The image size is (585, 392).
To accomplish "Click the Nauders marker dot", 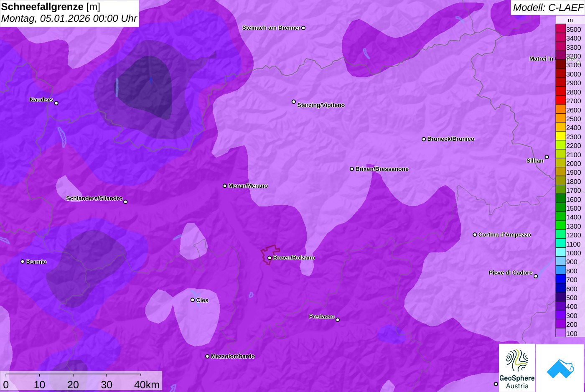I will 56,103.
